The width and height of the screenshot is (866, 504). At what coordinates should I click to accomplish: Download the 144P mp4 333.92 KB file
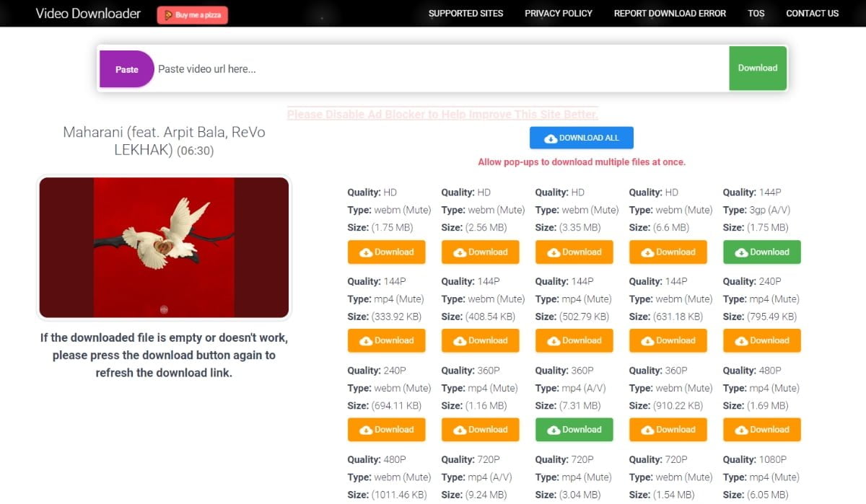(386, 340)
